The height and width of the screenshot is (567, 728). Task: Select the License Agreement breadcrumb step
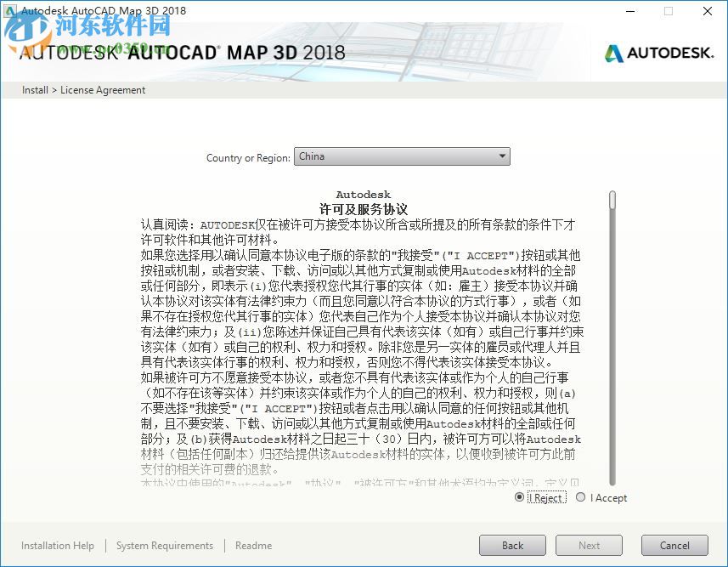pos(103,90)
